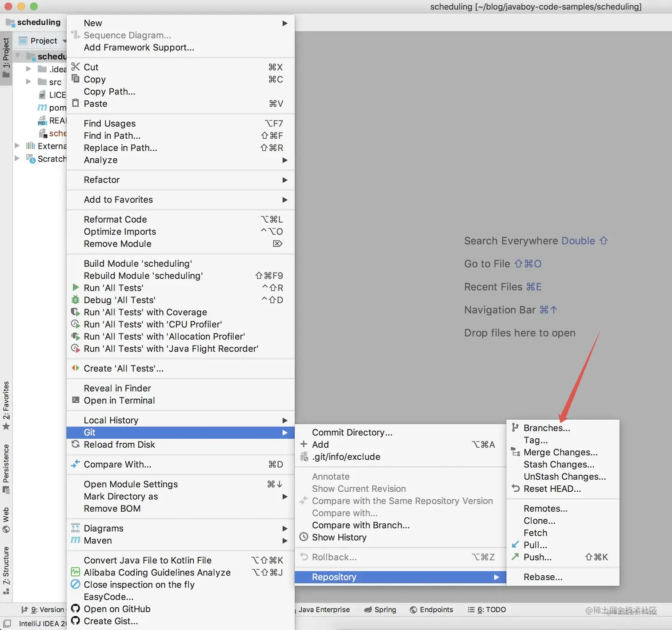Open the 9: Version Control tab
672x630 pixels.
(x=43, y=610)
